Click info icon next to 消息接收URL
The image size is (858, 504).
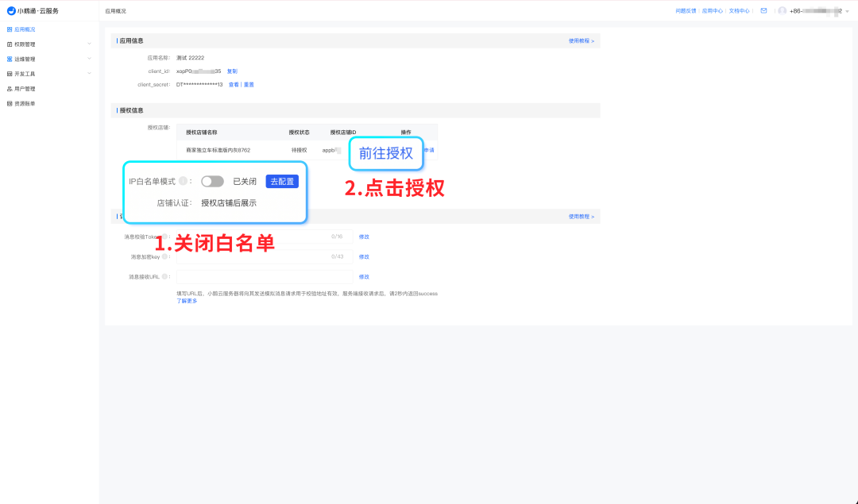point(164,276)
